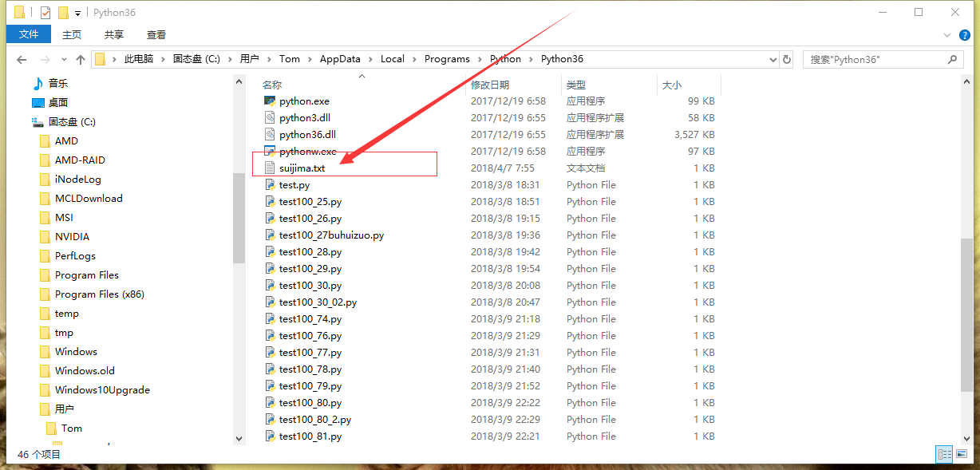This screenshot has width=980, height=470.
Task: Click the python36.dll file icon
Action: [x=270, y=135]
